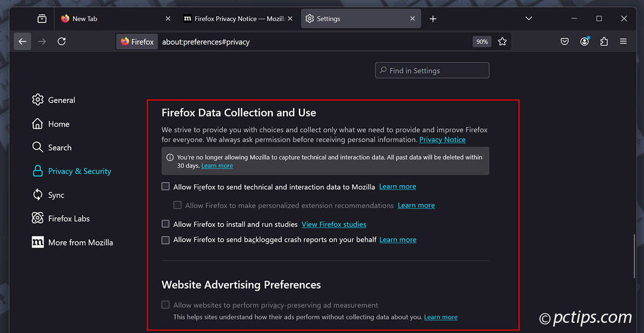
Task: Close the Firefox Privacy Notice tab
Action: click(x=290, y=19)
